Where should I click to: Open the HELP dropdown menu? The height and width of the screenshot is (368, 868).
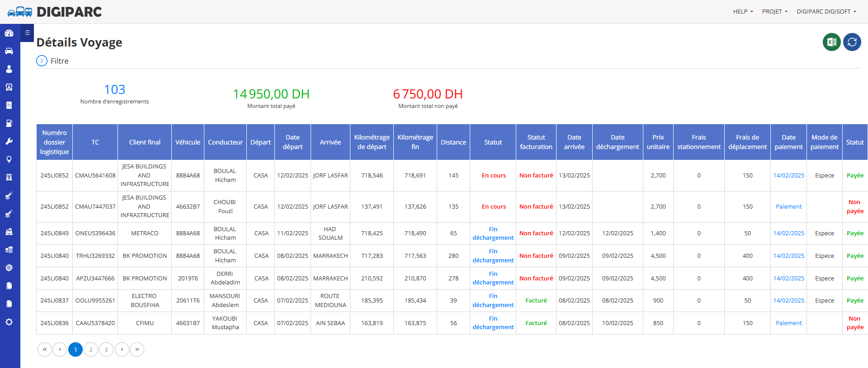click(743, 12)
